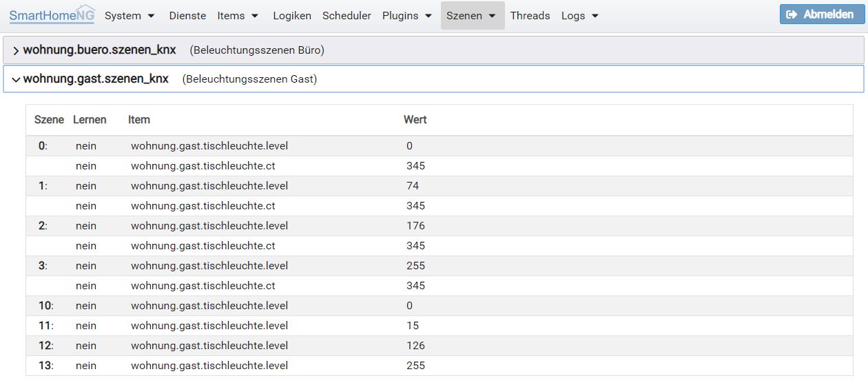Image resolution: width=868 pixels, height=385 pixels.
Task: Open the Items dropdown menu
Action: (238, 15)
